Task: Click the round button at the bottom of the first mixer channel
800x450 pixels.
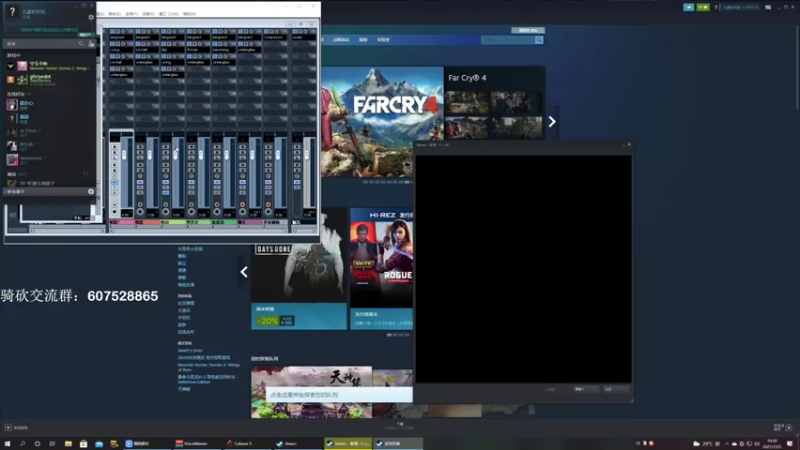Action: pos(114,212)
